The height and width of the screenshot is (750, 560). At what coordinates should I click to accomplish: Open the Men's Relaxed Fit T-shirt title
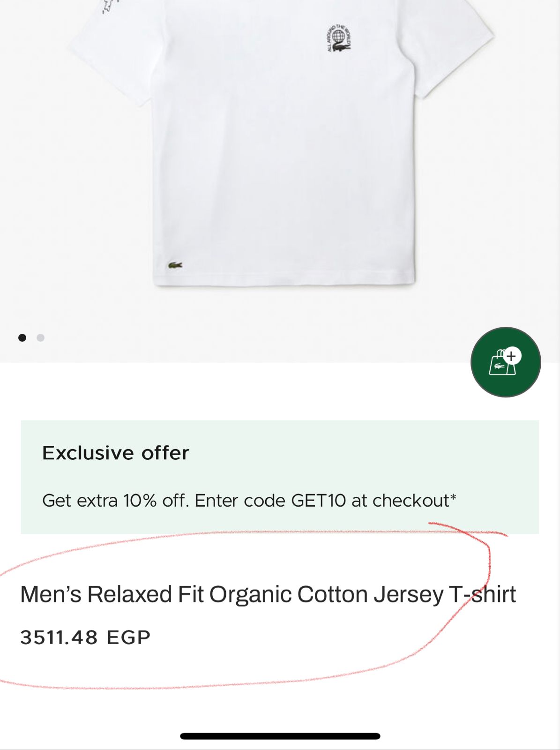[x=268, y=594]
